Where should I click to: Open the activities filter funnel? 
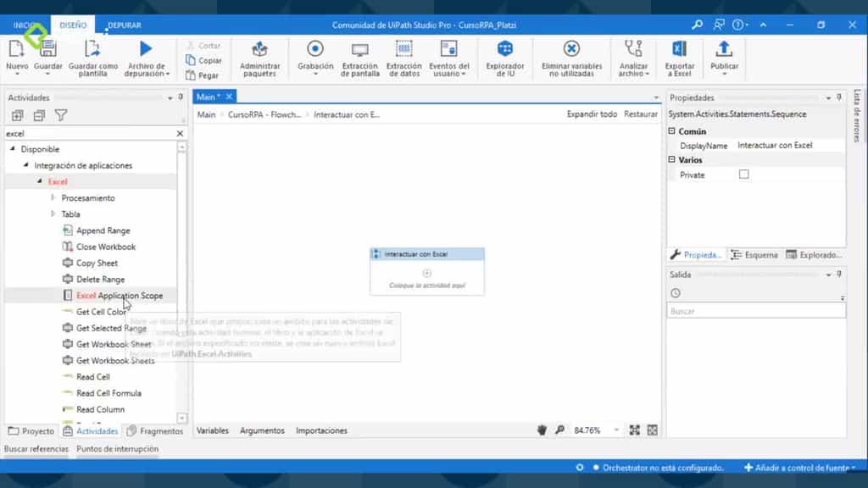click(61, 115)
